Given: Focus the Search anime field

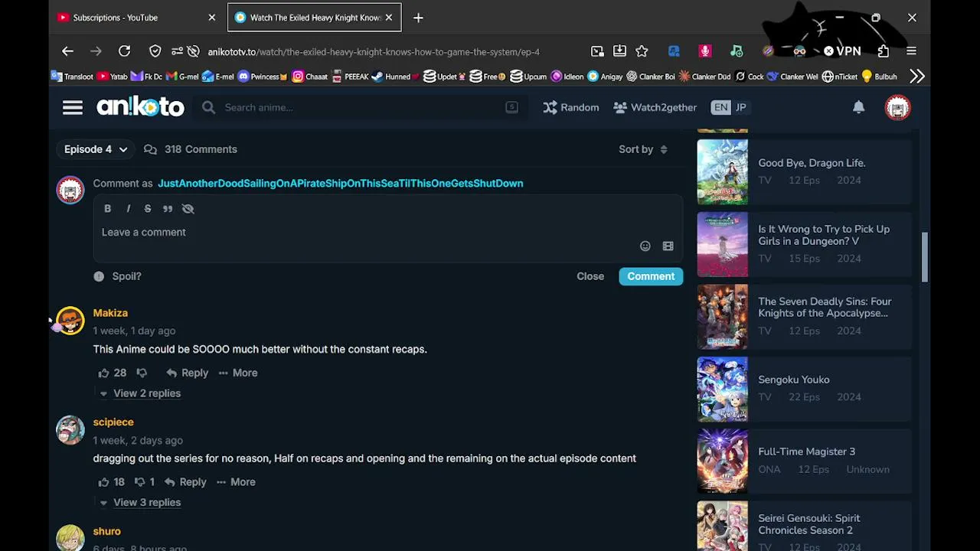Looking at the screenshot, I should coord(360,107).
